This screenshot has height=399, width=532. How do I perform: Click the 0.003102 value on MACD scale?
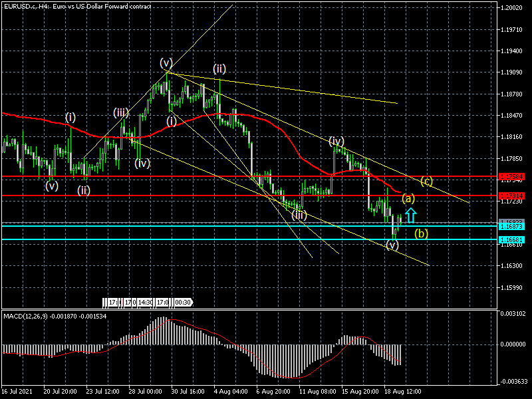point(513,313)
